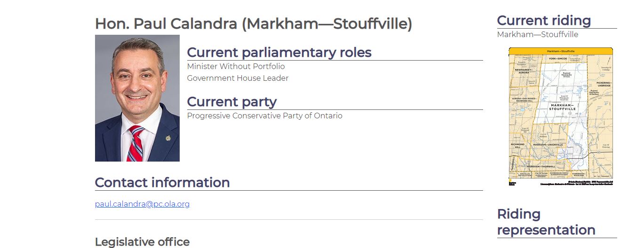
Task: Click the Current parliamentary roles heading
Action: click(279, 52)
